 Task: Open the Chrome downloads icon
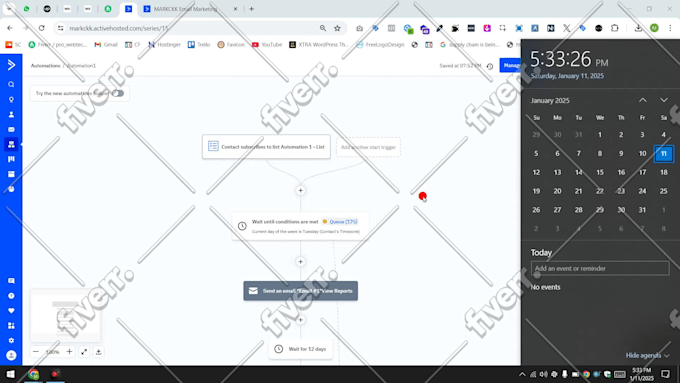[x=638, y=28]
